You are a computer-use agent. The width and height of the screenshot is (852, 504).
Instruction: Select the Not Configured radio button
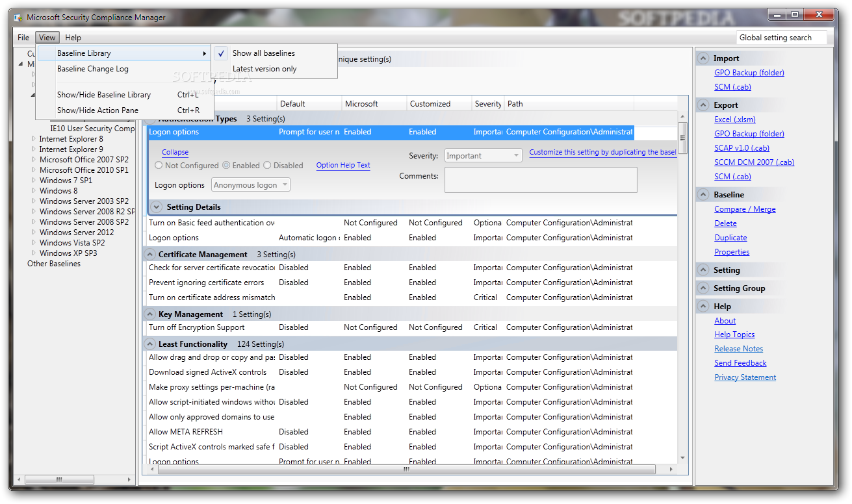point(159,166)
